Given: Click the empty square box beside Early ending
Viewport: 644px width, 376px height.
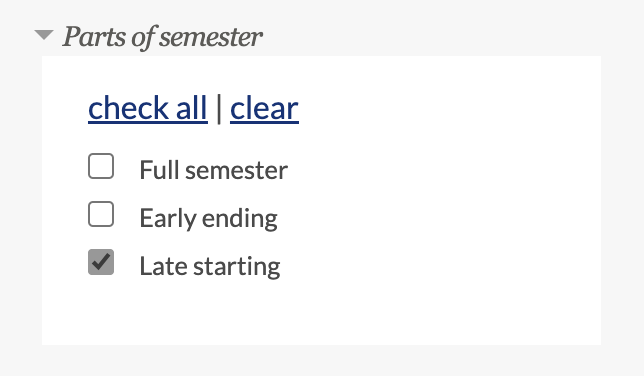Looking at the screenshot, I should [101, 214].
